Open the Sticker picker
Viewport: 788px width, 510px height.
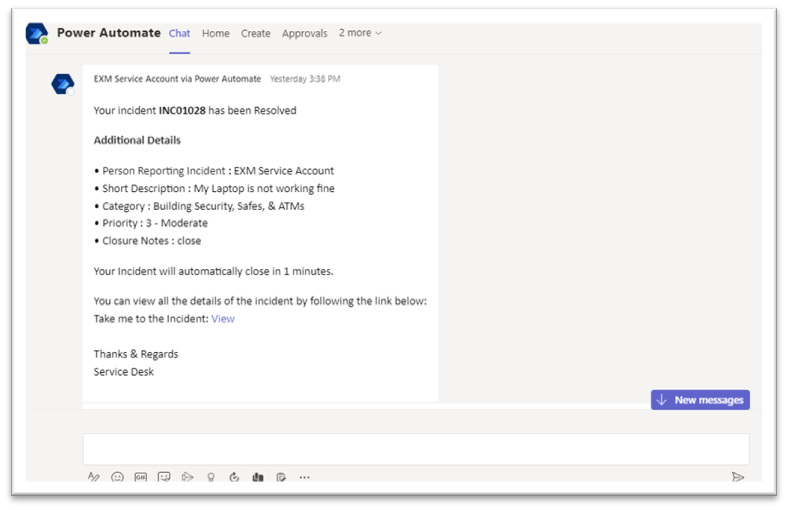(x=164, y=477)
